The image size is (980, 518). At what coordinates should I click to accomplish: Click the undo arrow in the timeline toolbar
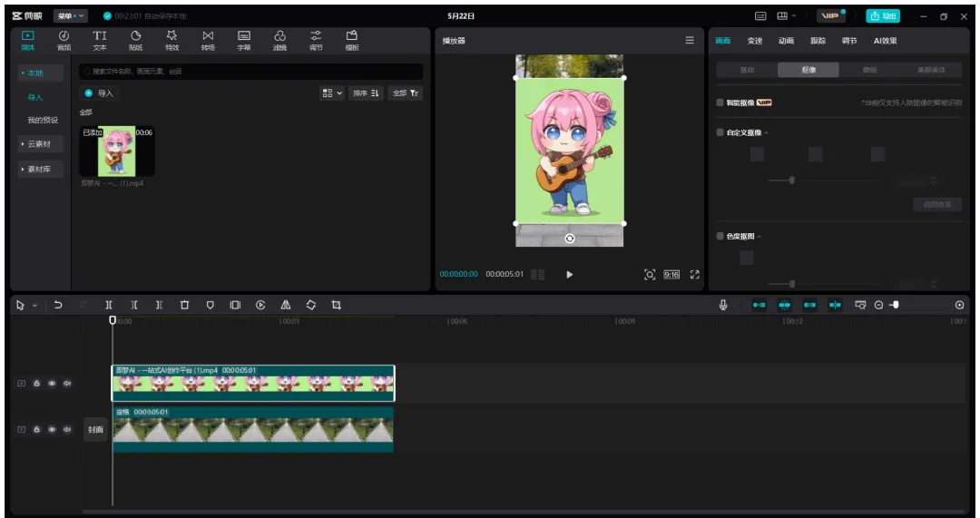(x=58, y=305)
